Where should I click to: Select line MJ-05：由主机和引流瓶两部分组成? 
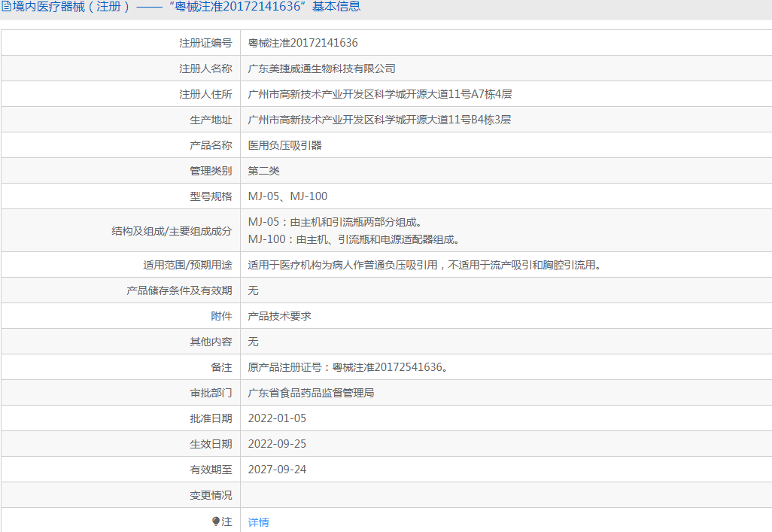335,222
